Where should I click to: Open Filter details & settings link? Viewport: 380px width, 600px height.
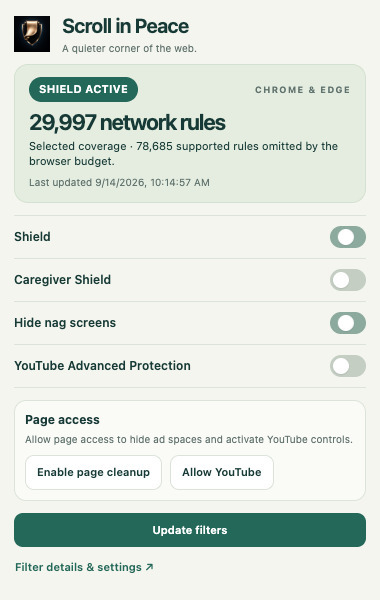pos(84,567)
